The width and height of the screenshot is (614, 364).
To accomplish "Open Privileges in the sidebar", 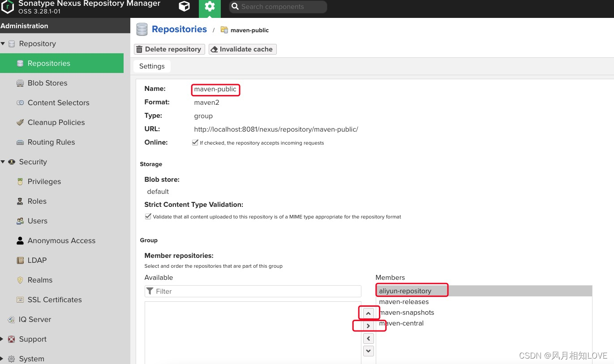I will click(62, 181).
